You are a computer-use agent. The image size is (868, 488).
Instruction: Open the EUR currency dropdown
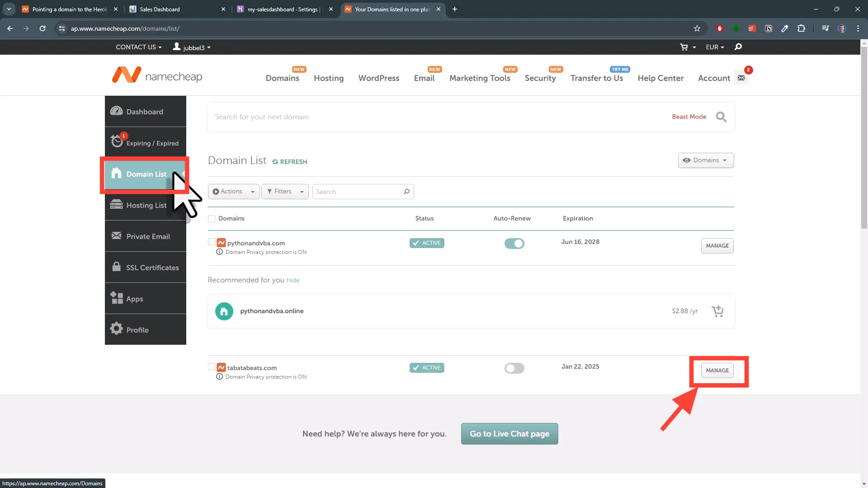point(714,47)
